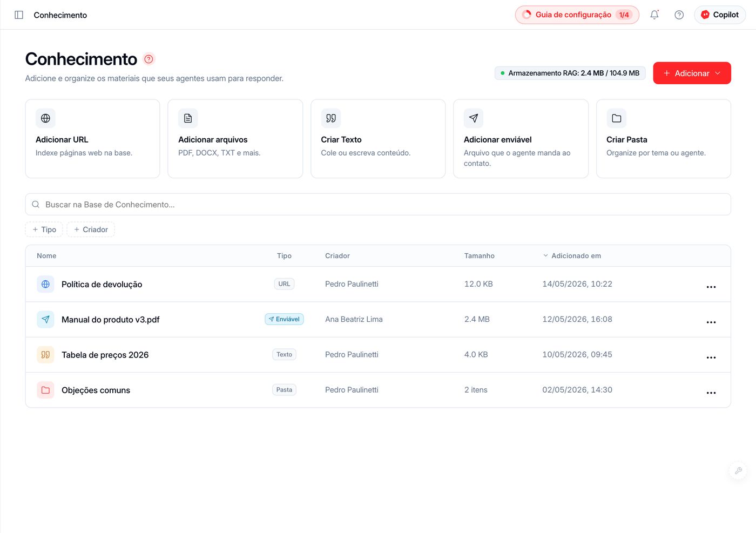The width and height of the screenshot is (756, 533).
Task: Click the 2.4 MB size cell
Action: tap(477, 319)
